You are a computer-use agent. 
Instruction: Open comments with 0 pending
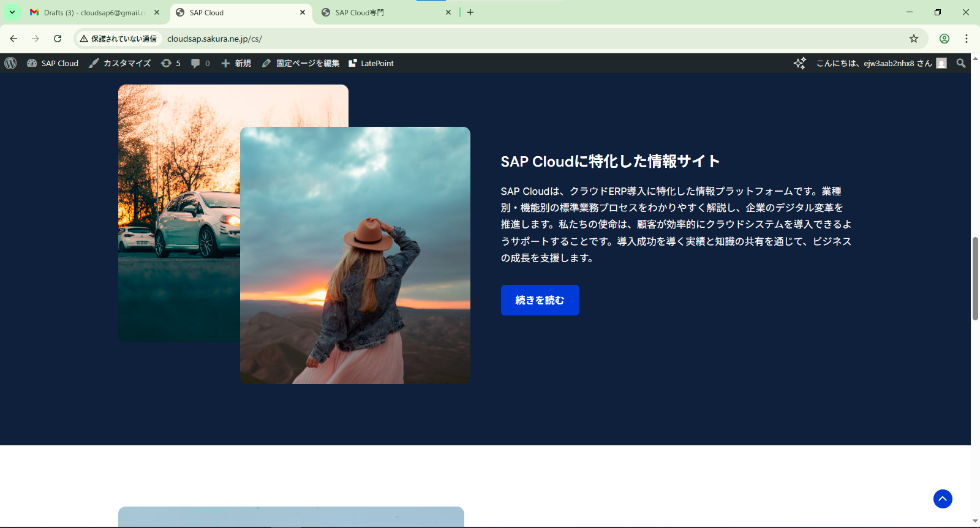coord(200,63)
